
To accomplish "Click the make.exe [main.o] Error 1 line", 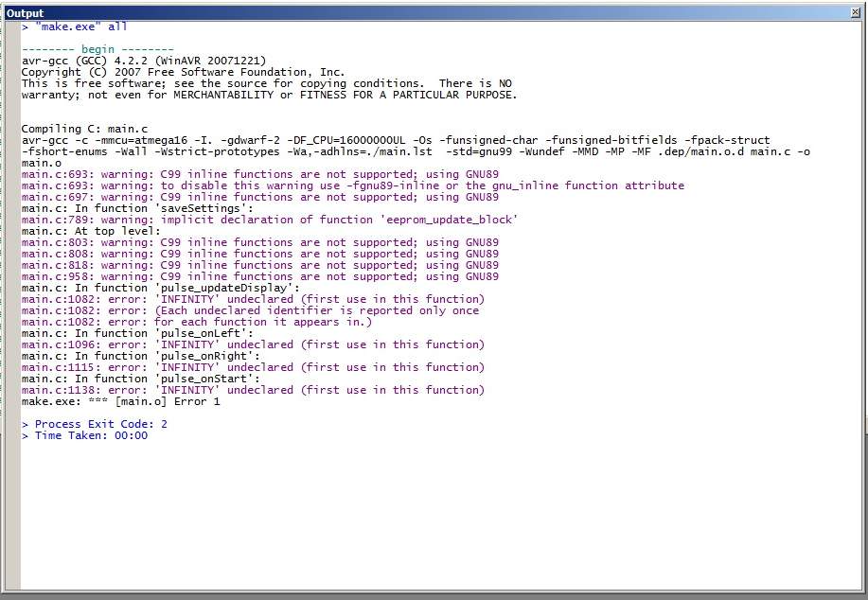I will pyautogui.click(x=120, y=401).
